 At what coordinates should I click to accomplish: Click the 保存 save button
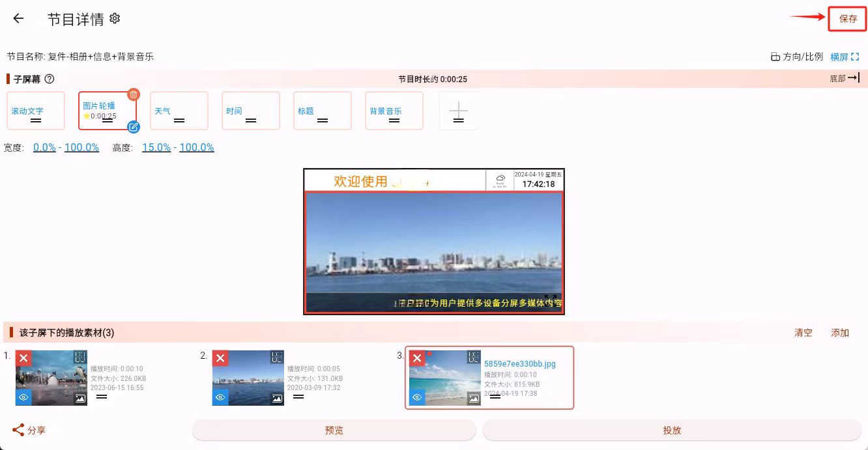(848, 19)
